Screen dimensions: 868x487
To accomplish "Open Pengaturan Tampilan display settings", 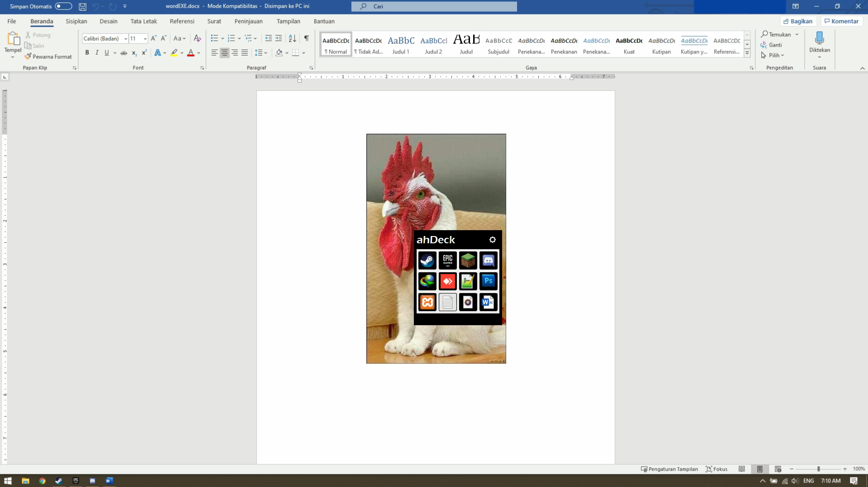I will point(669,469).
